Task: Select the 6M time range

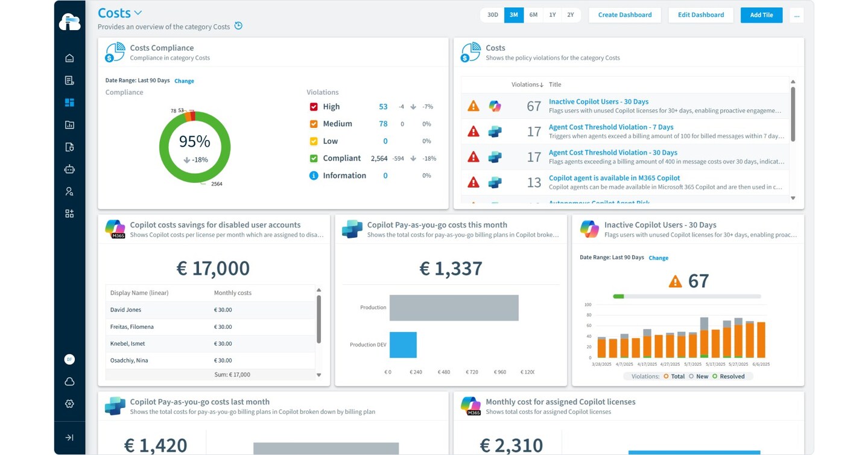Action: pyautogui.click(x=533, y=15)
